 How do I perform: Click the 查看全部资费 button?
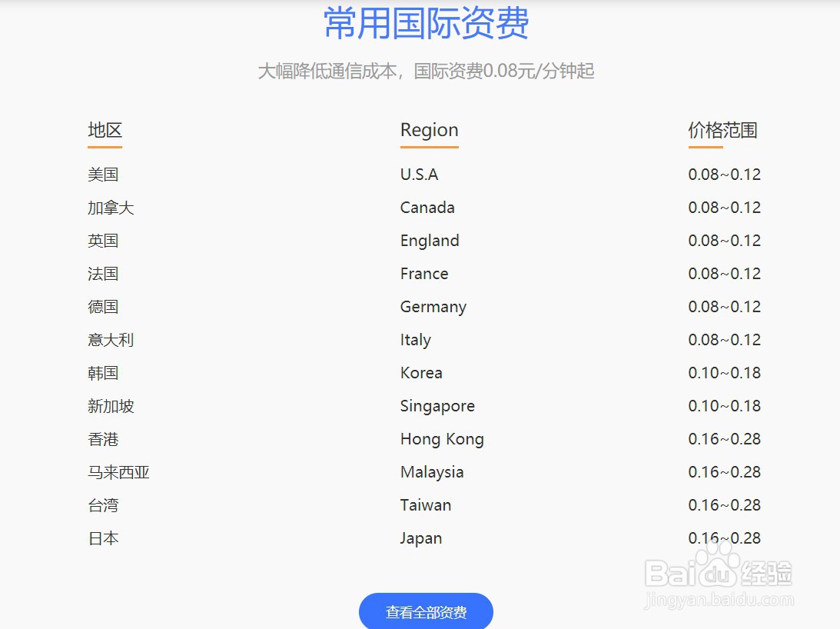[x=426, y=611]
